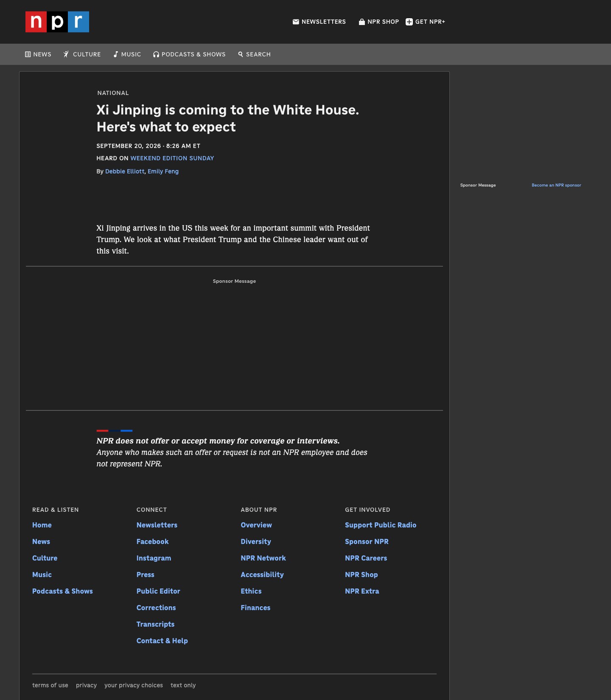The height and width of the screenshot is (700, 611).
Task: Open the NATIONAL section label
Action: pos(113,93)
